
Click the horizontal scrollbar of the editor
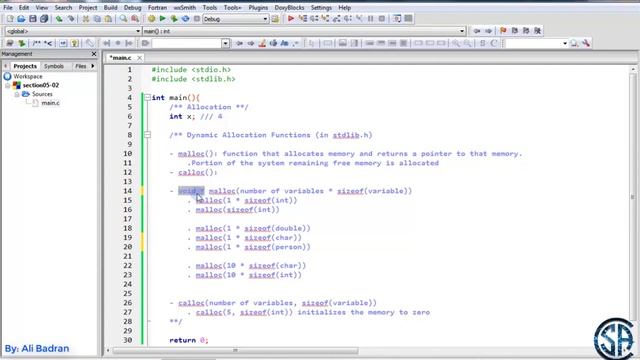click(x=235, y=350)
